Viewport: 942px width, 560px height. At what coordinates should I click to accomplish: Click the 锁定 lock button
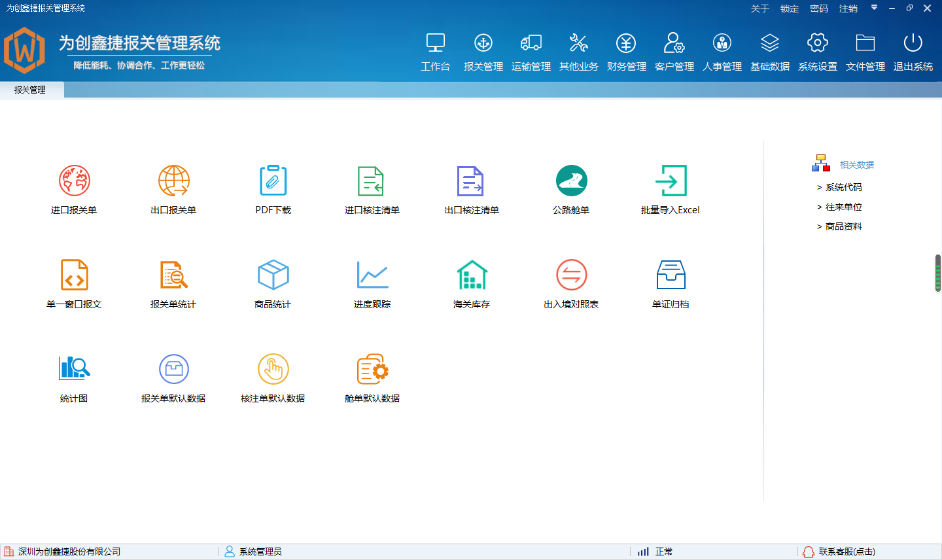(x=790, y=9)
